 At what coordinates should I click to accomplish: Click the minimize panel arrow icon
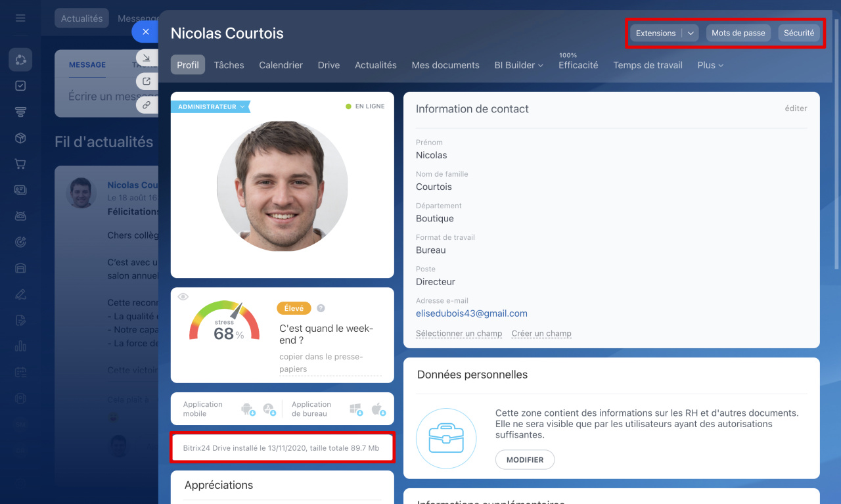coord(147,58)
